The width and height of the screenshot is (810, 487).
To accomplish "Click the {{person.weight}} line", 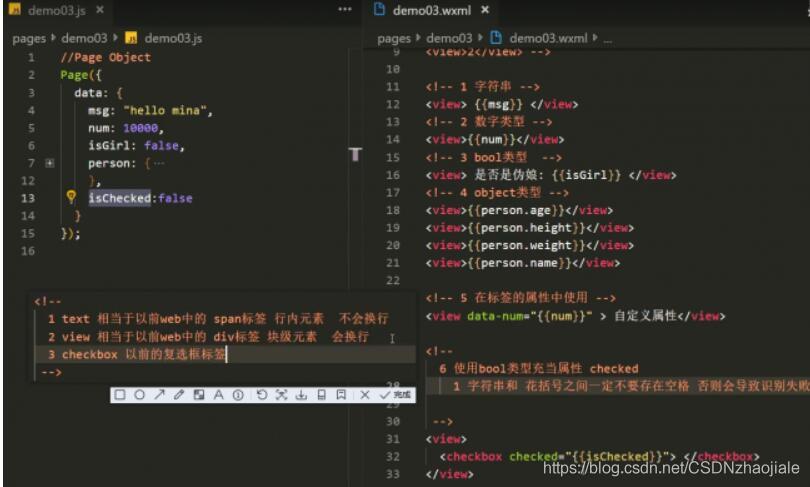I will click(x=529, y=245).
